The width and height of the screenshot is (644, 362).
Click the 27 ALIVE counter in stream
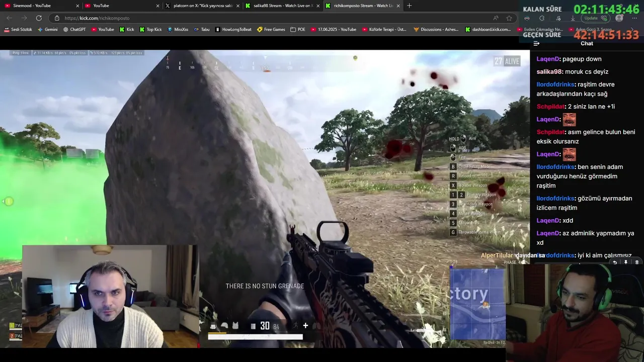(507, 61)
